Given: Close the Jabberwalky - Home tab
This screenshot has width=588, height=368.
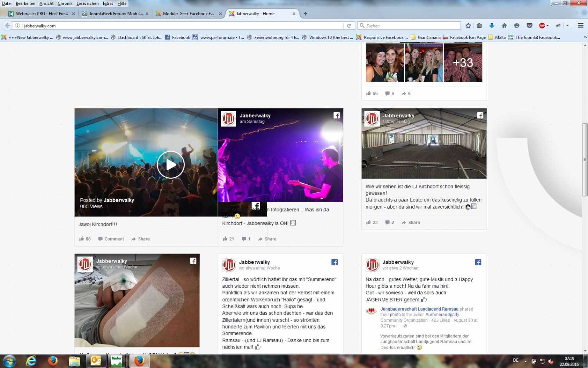Looking at the screenshot, I should (294, 14).
